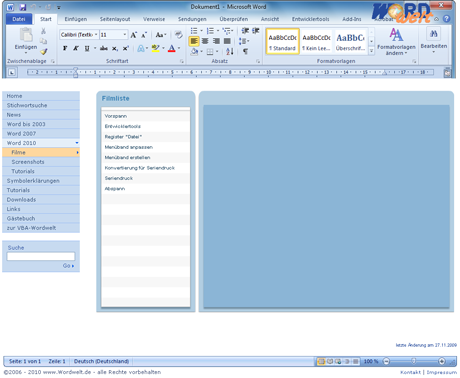Screen dimensions: 460x378
Task: Click the Formatvorlagen ändern icon
Action: point(396,35)
